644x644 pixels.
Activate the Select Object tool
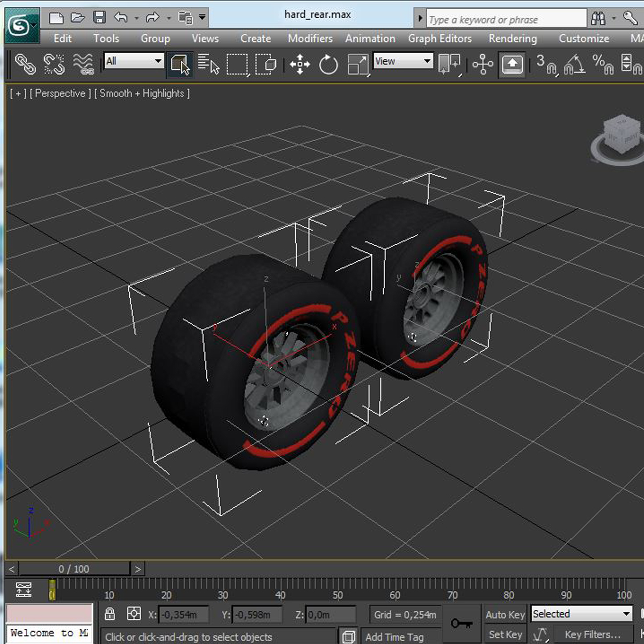point(180,64)
